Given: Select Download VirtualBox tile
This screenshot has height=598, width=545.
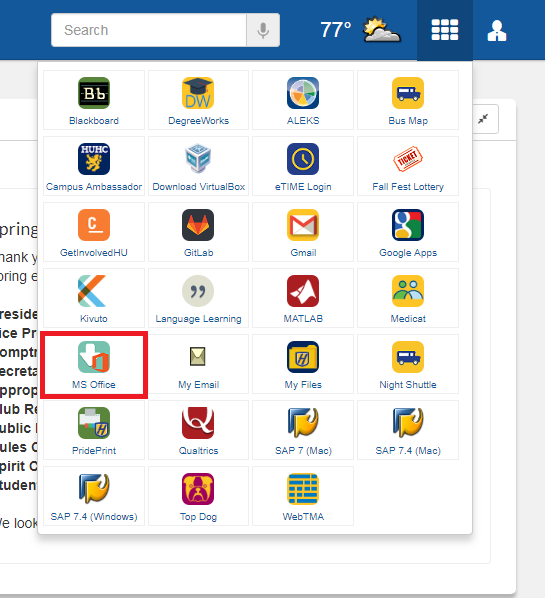Looking at the screenshot, I should (x=198, y=166).
